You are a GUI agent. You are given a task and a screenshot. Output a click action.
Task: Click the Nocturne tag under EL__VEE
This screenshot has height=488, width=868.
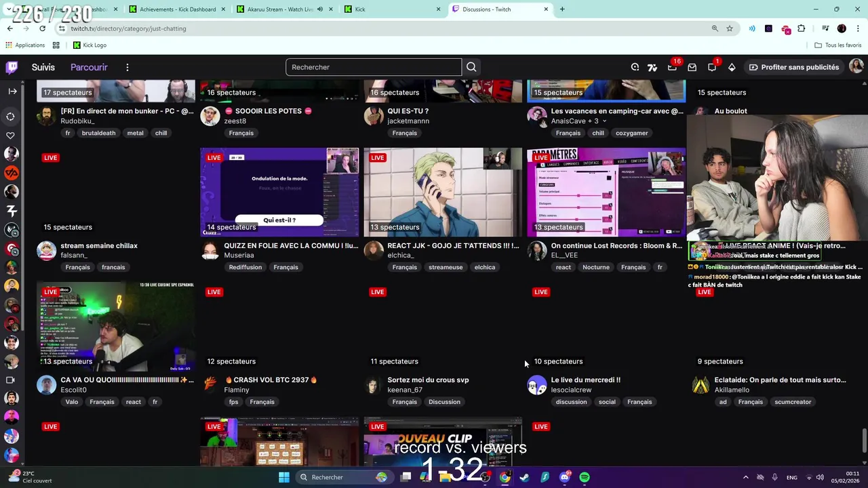tap(595, 267)
